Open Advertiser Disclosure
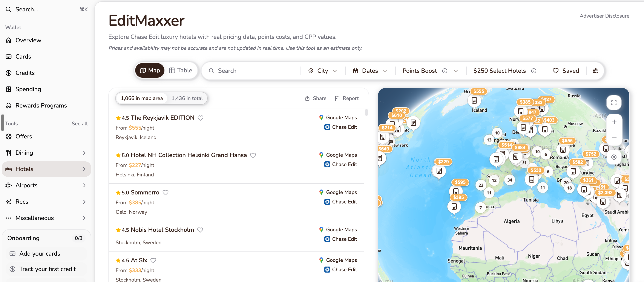This screenshot has width=644, height=282. click(x=604, y=16)
